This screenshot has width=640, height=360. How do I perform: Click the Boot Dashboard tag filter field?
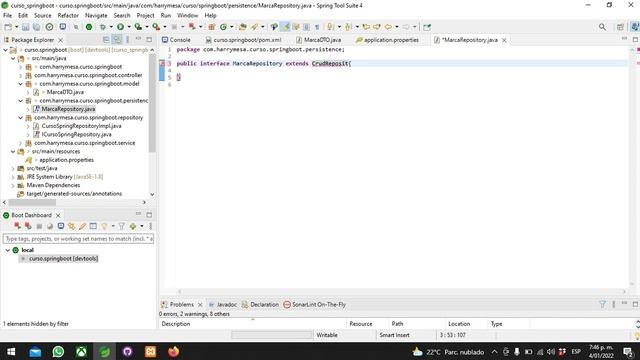(x=78, y=238)
